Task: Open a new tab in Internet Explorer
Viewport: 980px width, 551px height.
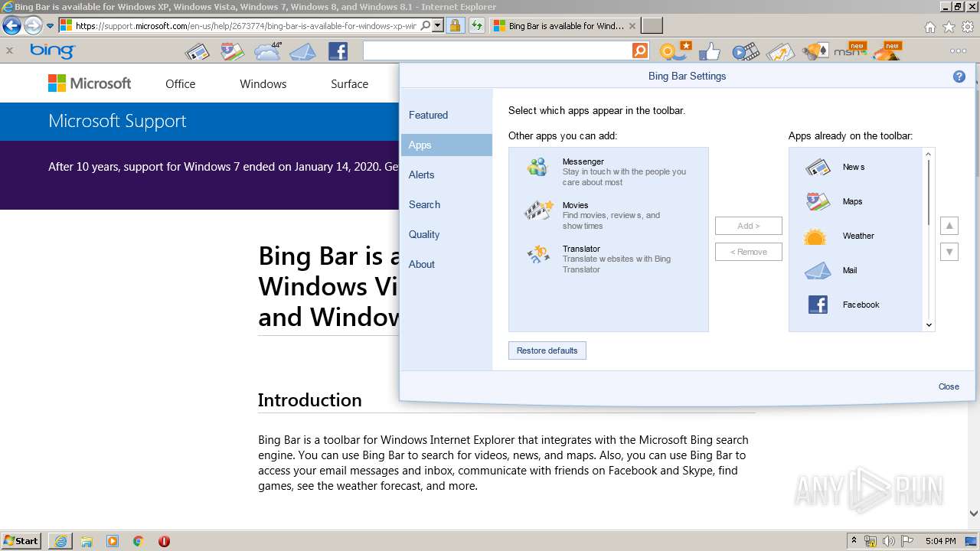Action: [x=652, y=26]
